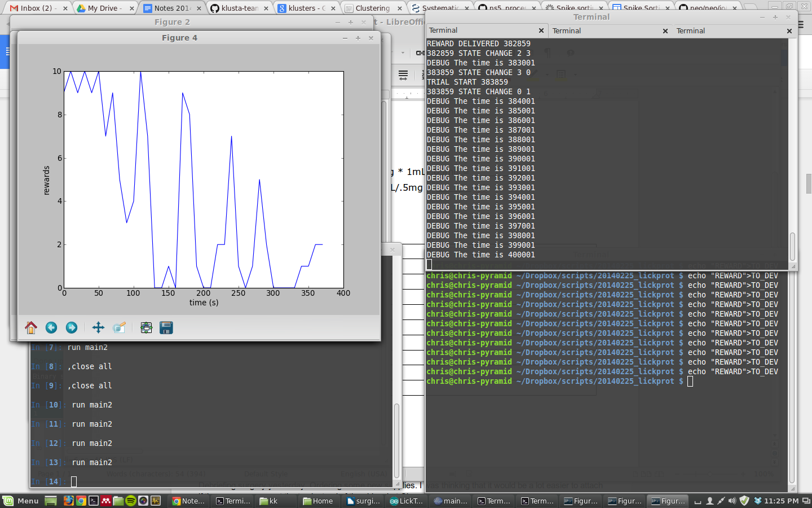Activate the Pan tool in Figure 4
812x508 pixels.
pos(98,327)
